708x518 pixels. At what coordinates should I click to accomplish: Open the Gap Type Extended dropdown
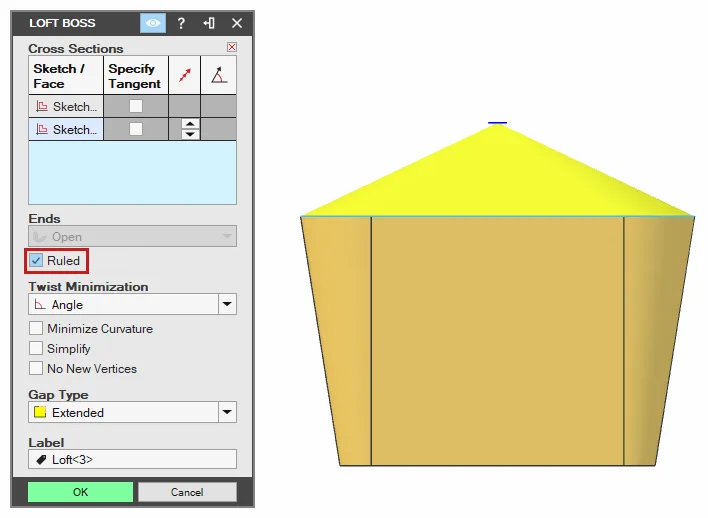132,412
